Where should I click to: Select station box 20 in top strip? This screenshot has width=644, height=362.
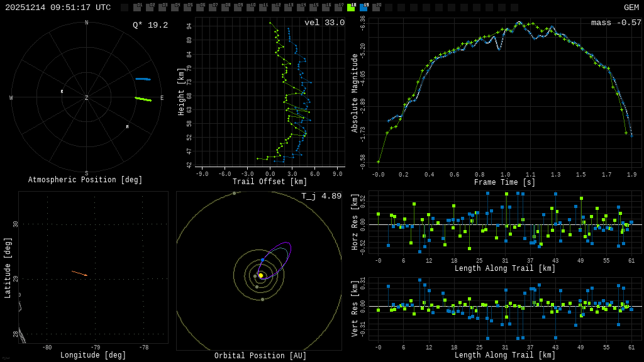point(376,8)
